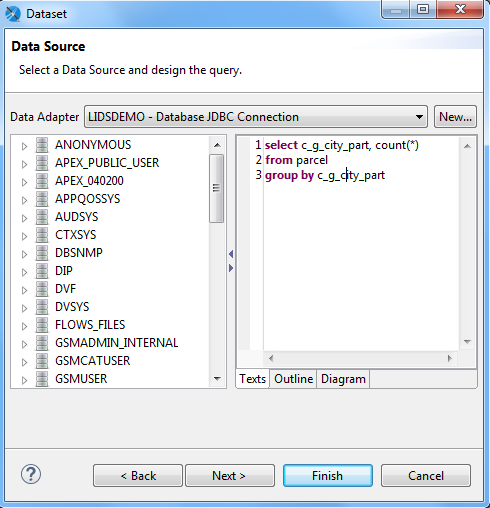
Task: Click the Dataset window application icon
Action: [x=13, y=14]
